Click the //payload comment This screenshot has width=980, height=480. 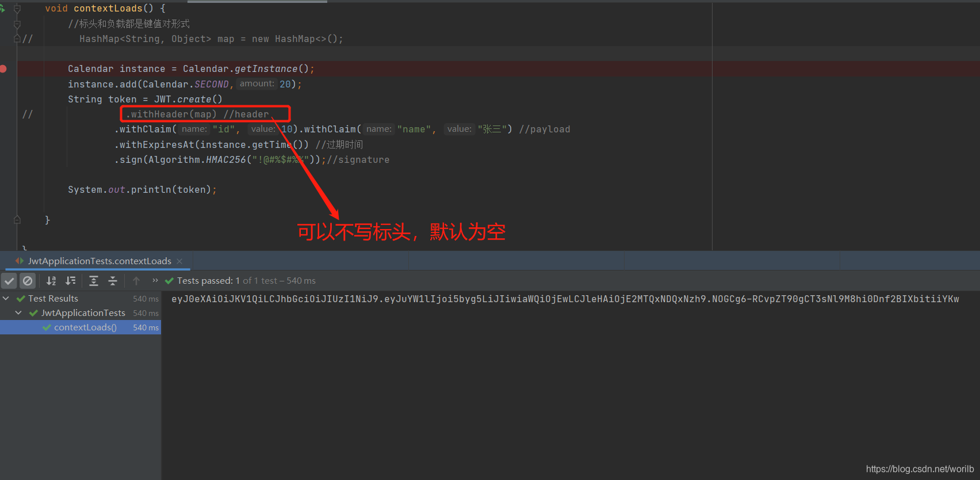pyautogui.click(x=545, y=129)
